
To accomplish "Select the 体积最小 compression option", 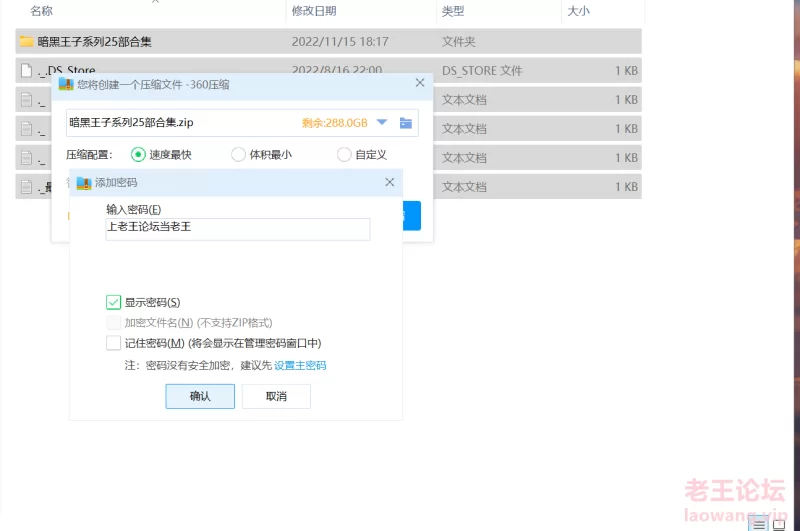I will click(x=238, y=155).
